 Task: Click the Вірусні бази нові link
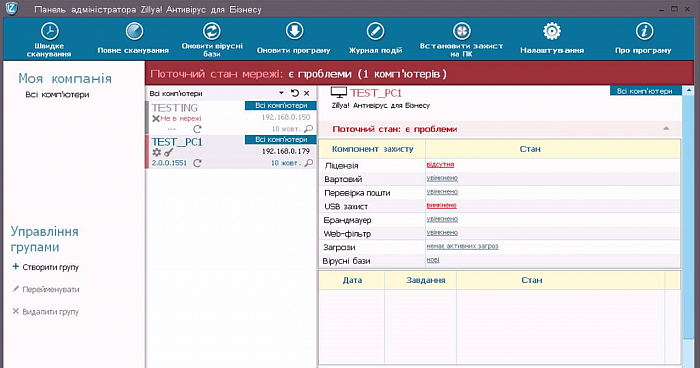pyautogui.click(x=433, y=260)
